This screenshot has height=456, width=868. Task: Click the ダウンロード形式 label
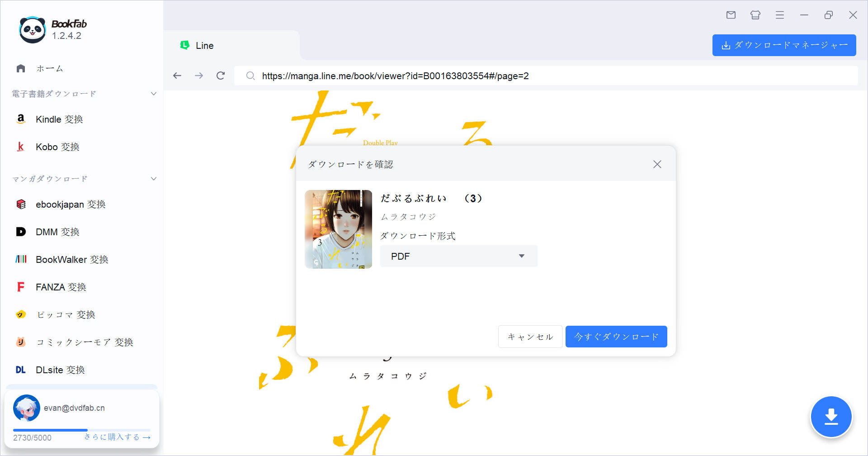pos(418,236)
